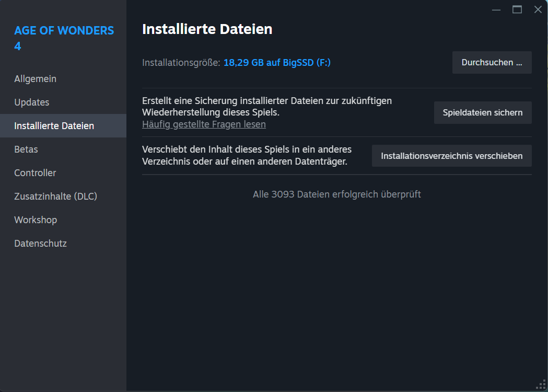The width and height of the screenshot is (548, 392).
Task: Click Installationsverzeichnis verschieben button
Action: point(451,156)
